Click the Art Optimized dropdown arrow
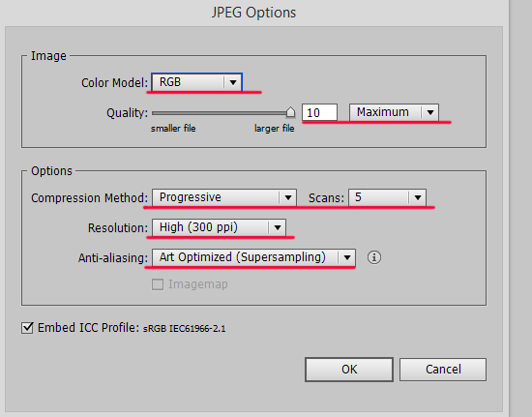 346,257
